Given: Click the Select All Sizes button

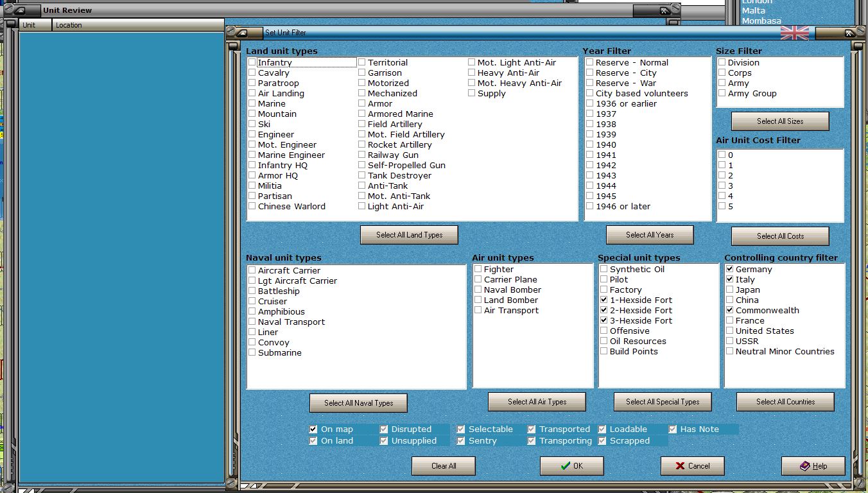Looking at the screenshot, I should (x=780, y=121).
